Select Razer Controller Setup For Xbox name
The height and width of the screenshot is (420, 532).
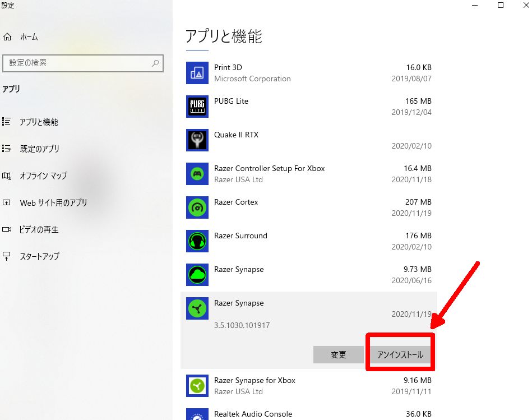(270, 168)
